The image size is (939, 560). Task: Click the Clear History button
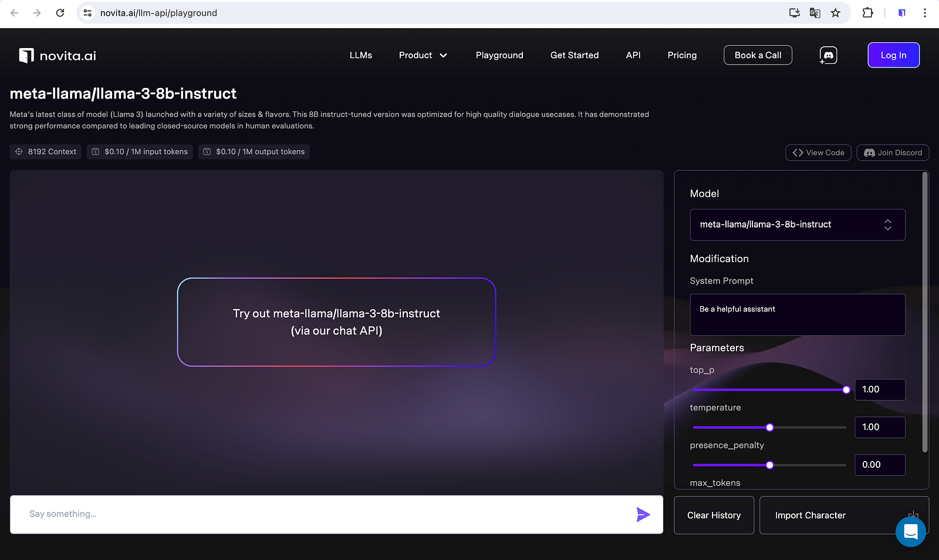714,515
